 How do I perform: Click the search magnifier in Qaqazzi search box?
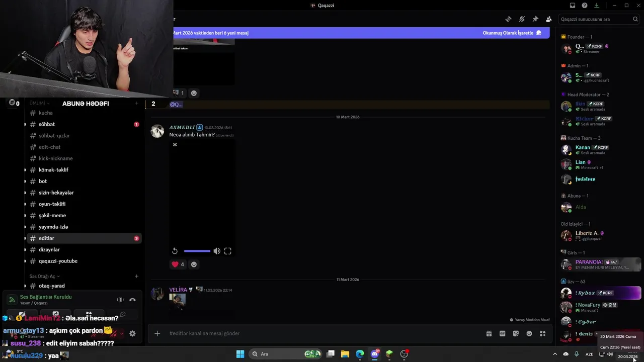(x=635, y=19)
